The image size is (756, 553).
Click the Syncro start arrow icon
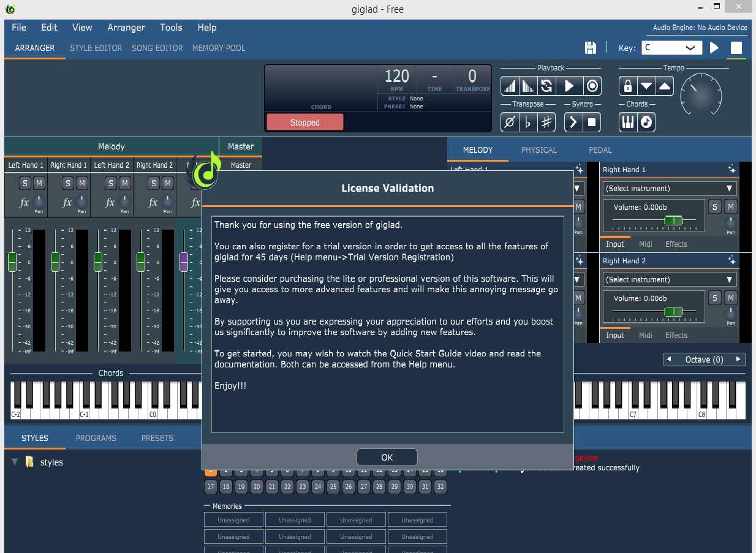click(x=573, y=122)
